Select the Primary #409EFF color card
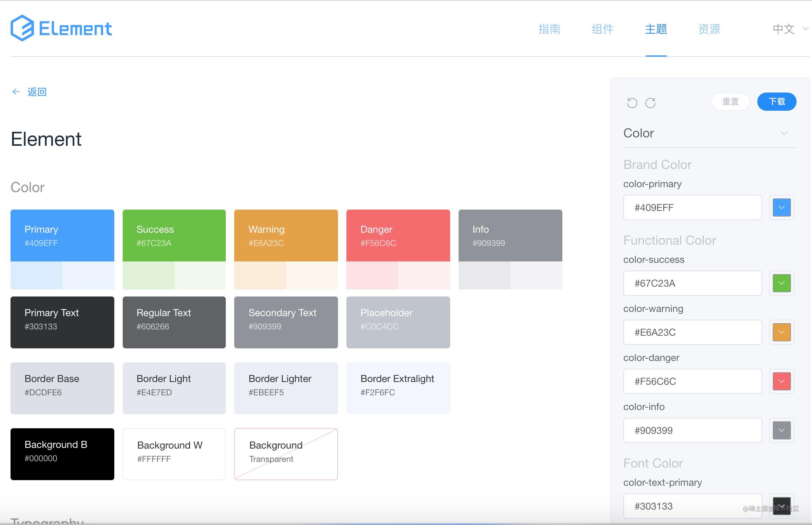 62,236
